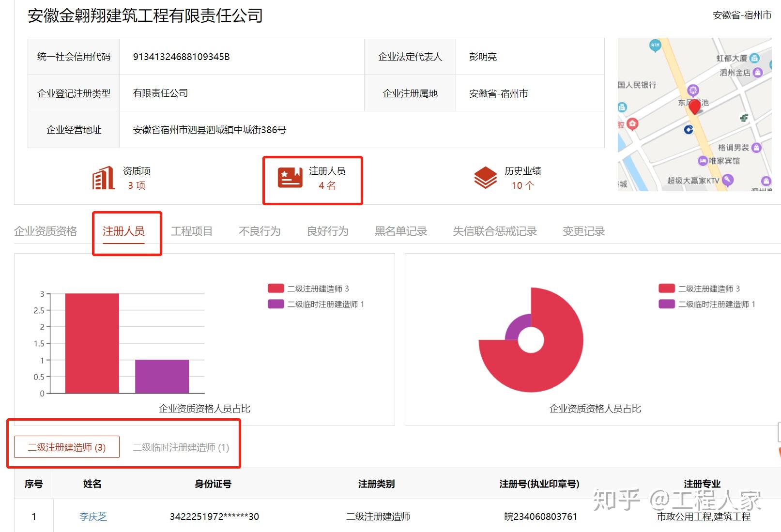This screenshot has height=532, width=781.
Task: Click the unified social credit code 91341324688109345B
Action: click(x=181, y=56)
